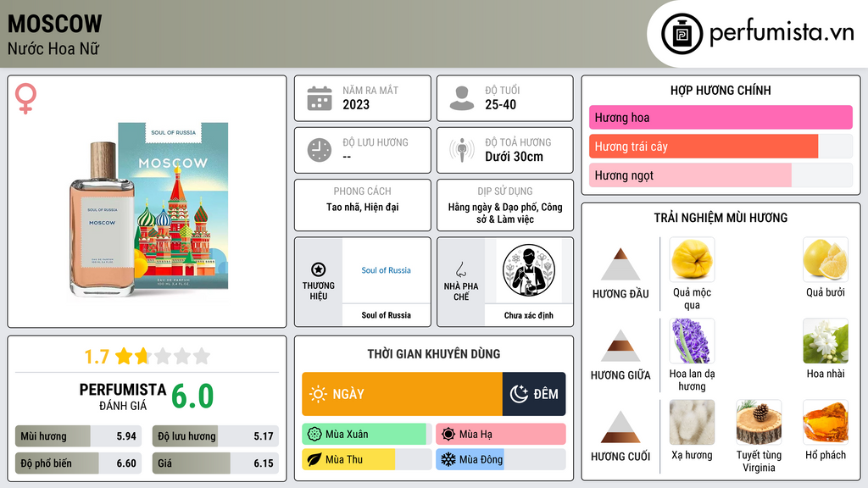Click the Quả mộc qua note image
Screen dimensions: 868x488
(x=692, y=259)
